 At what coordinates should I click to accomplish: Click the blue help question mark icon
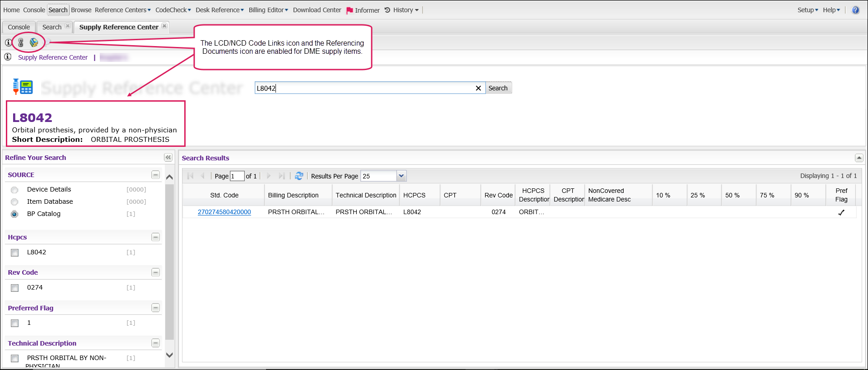point(855,10)
